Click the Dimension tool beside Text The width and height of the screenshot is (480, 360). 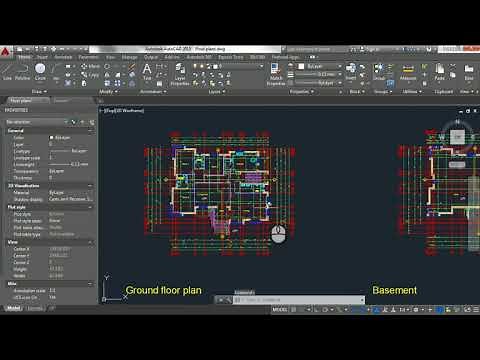(x=159, y=67)
